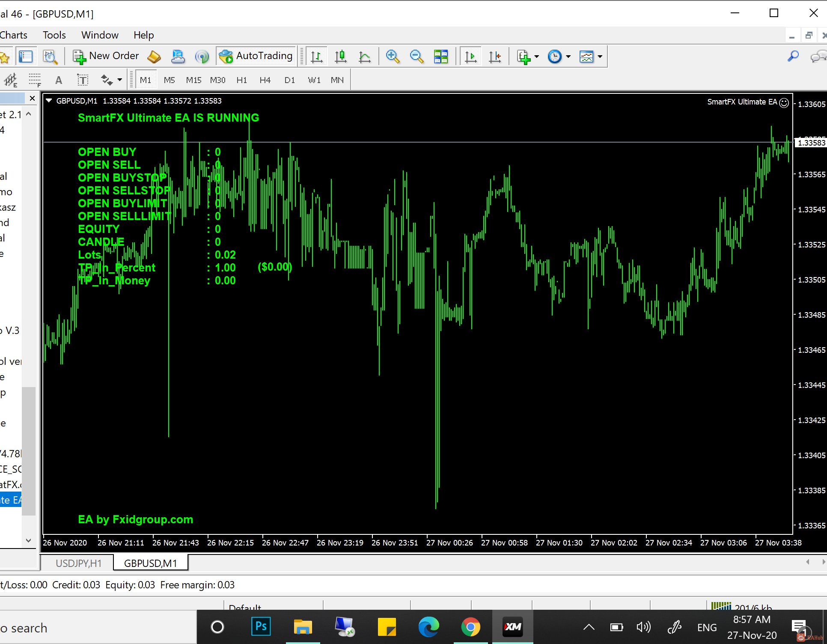This screenshot has height=644, width=827.
Task: Expand the periods dropdown arrow
Action: (568, 56)
